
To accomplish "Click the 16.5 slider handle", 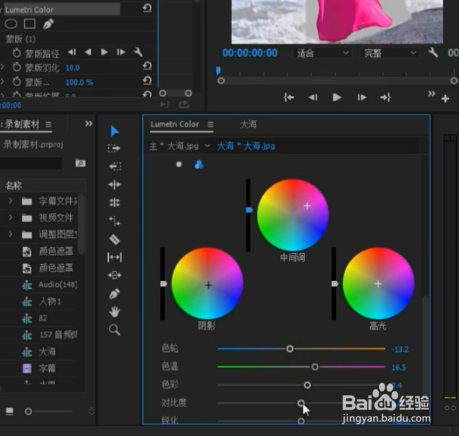I will point(315,367).
